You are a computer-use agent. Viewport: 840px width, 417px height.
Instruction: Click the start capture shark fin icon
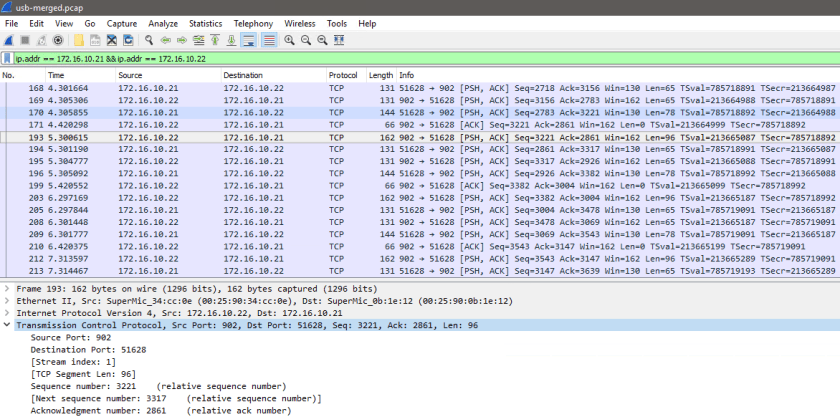pos(9,40)
